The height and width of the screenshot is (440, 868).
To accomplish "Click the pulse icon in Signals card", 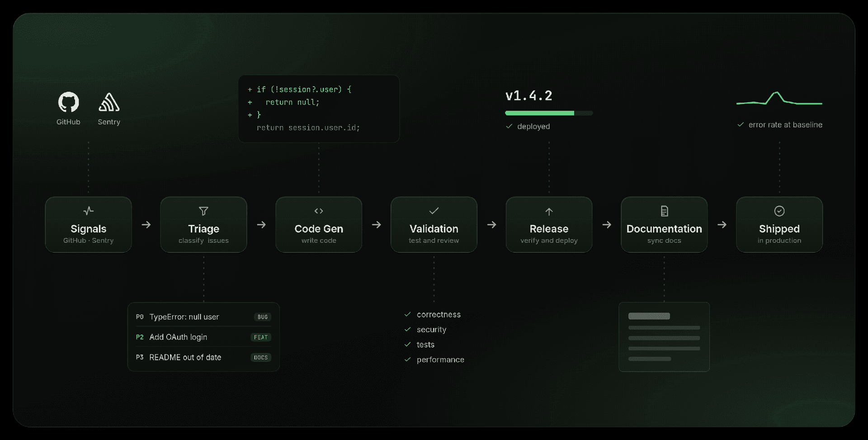I will [89, 211].
